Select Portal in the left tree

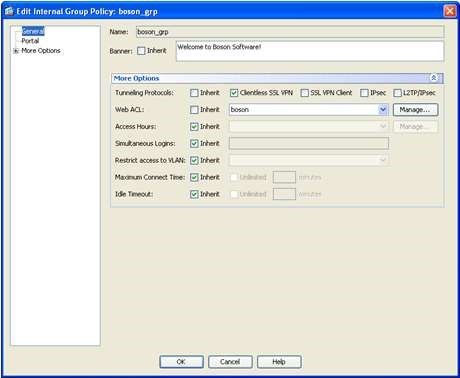point(30,41)
